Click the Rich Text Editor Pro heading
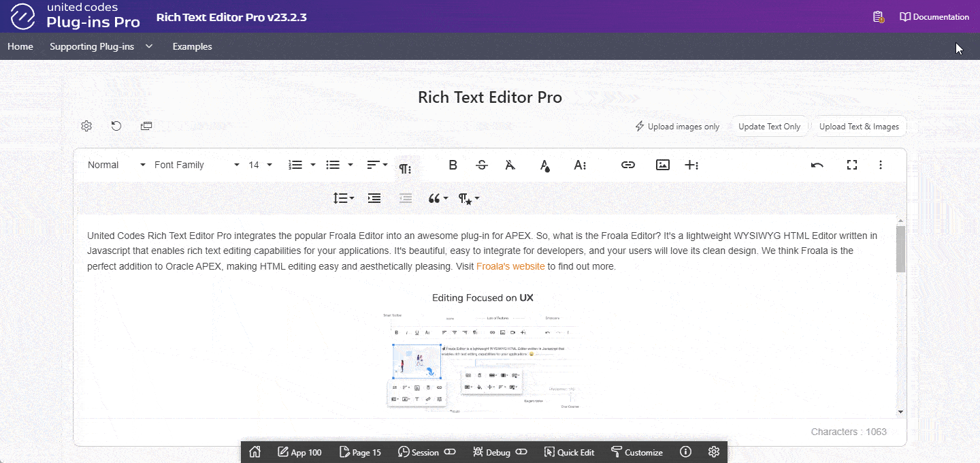The width and height of the screenshot is (980, 463). pyautogui.click(x=490, y=97)
